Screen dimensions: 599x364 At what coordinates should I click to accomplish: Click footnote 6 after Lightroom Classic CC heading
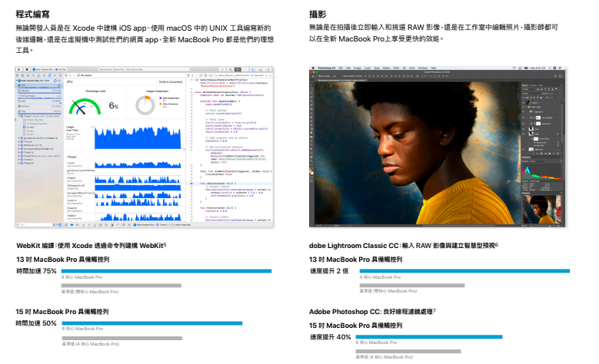[x=497, y=244]
